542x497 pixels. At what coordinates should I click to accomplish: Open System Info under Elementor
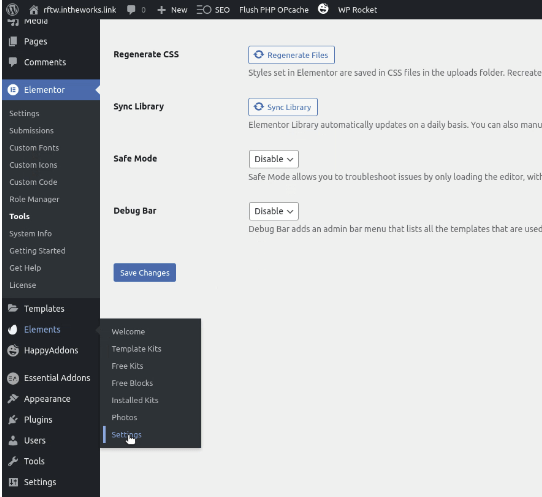click(30, 234)
